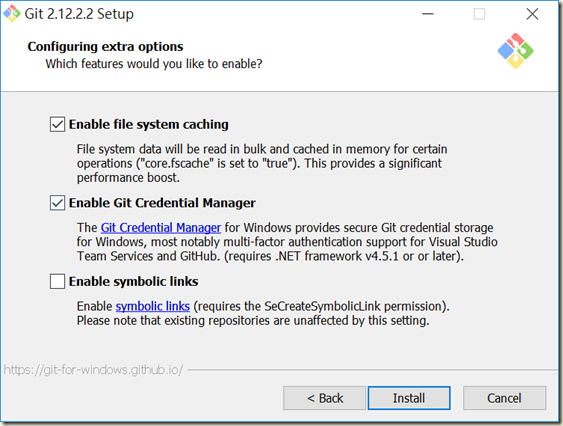Click the disabled maximize icon
Viewport: 563px width, 426px height.
click(x=479, y=14)
